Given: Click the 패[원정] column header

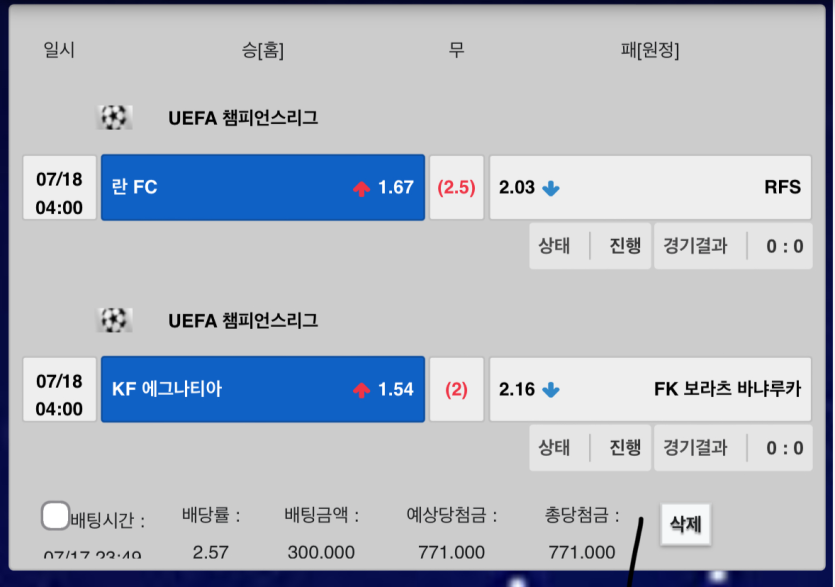Looking at the screenshot, I should 650,50.
